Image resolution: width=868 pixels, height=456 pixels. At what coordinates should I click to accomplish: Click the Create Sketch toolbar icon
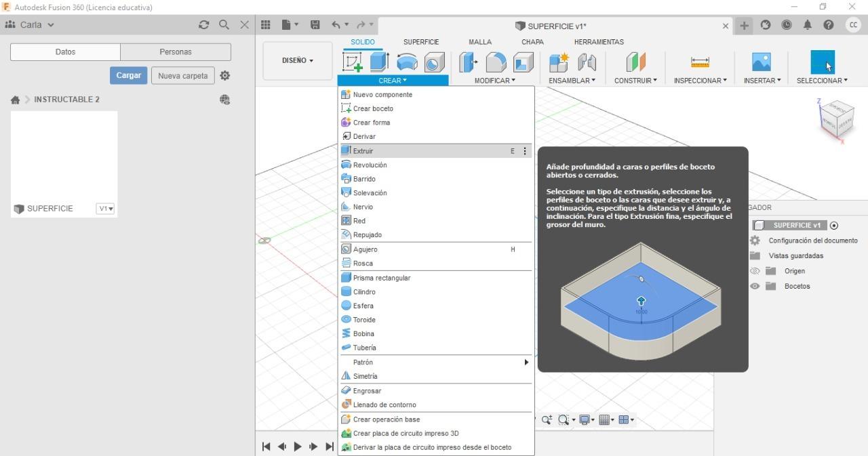pyautogui.click(x=353, y=62)
